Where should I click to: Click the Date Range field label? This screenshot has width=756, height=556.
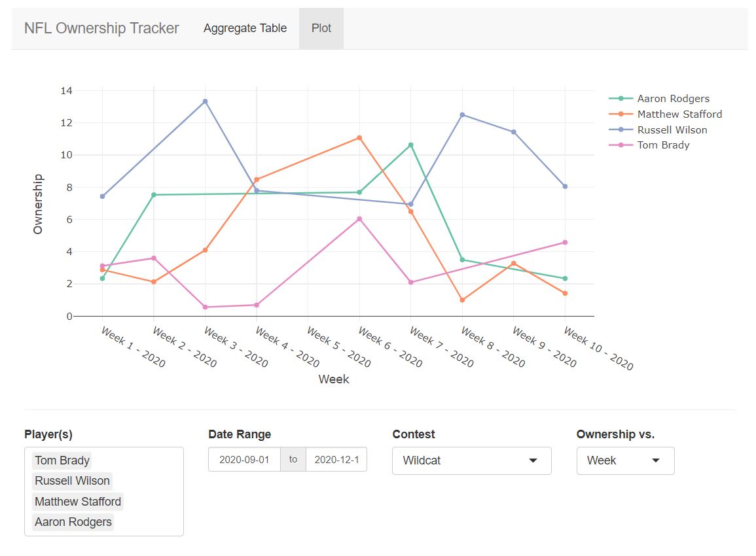[240, 434]
